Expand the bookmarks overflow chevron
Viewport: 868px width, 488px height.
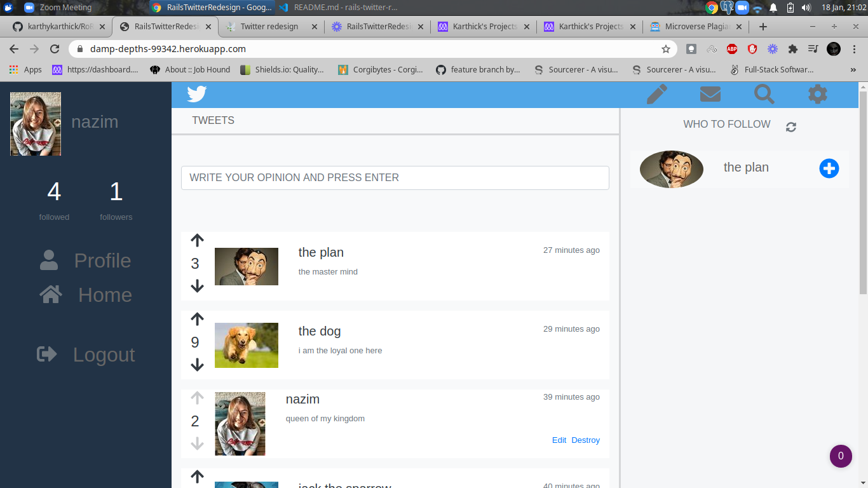point(853,70)
